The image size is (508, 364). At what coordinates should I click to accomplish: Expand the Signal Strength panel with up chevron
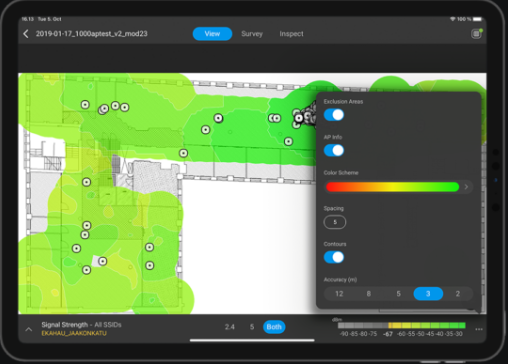click(x=29, y=329)
